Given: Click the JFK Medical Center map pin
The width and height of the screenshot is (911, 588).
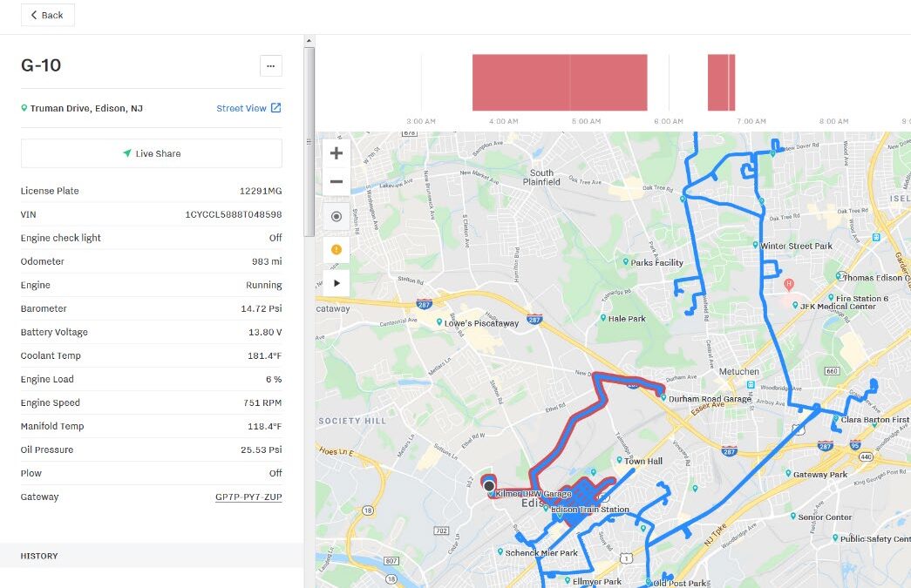Looking at the screenshot, I should tap(789, 284).
